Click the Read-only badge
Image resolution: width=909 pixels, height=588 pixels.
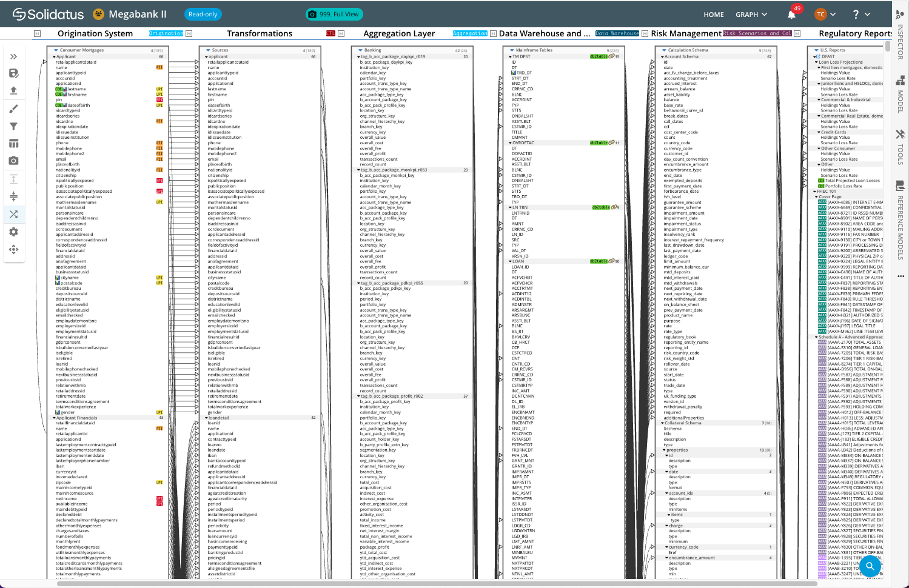tap(203, 15)
